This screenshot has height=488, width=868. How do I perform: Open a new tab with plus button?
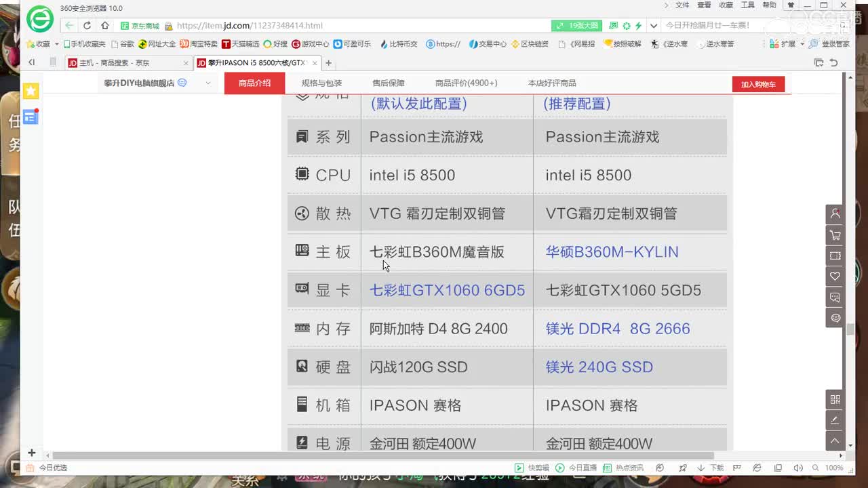coord(328,63)
